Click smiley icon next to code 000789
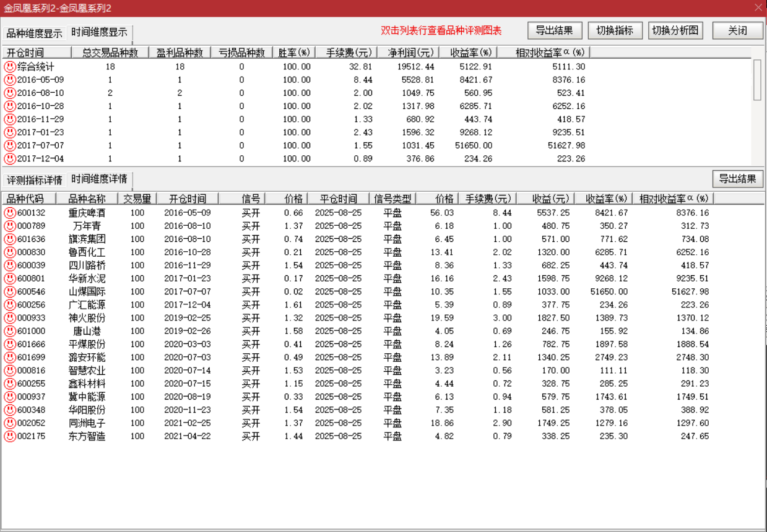This screenshot has width=767, height=532. point(10,226)
